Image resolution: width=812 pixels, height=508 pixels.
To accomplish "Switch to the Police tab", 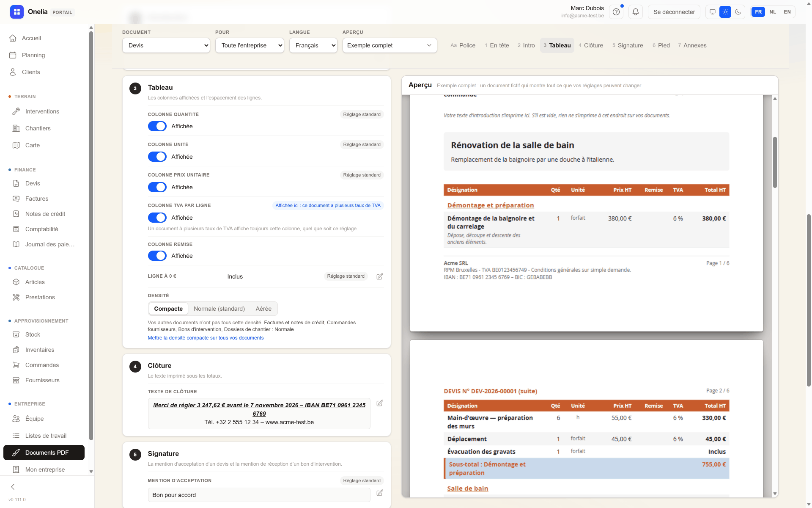I will [463, 45].
